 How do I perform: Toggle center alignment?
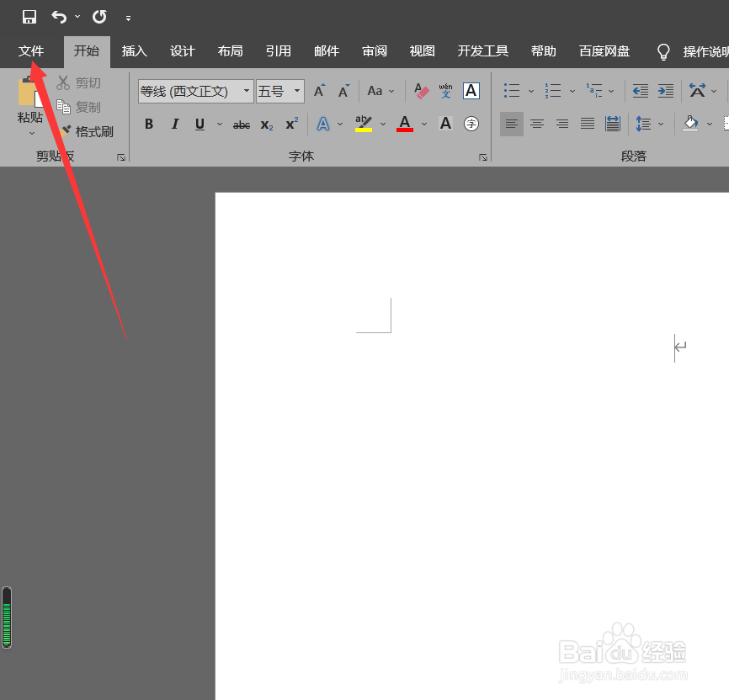[x=537, y=124]
